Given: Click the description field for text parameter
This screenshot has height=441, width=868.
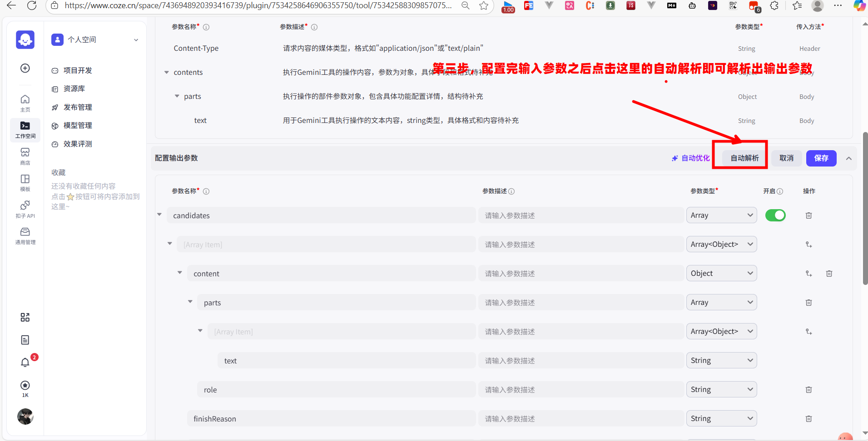Looking at the screenshot, I should pyautogui.click(x=580, y=361).
